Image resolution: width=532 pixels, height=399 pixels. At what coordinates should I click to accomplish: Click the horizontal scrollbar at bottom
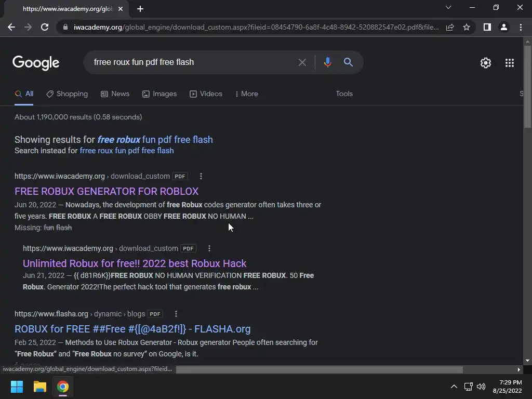click(319, 369)
